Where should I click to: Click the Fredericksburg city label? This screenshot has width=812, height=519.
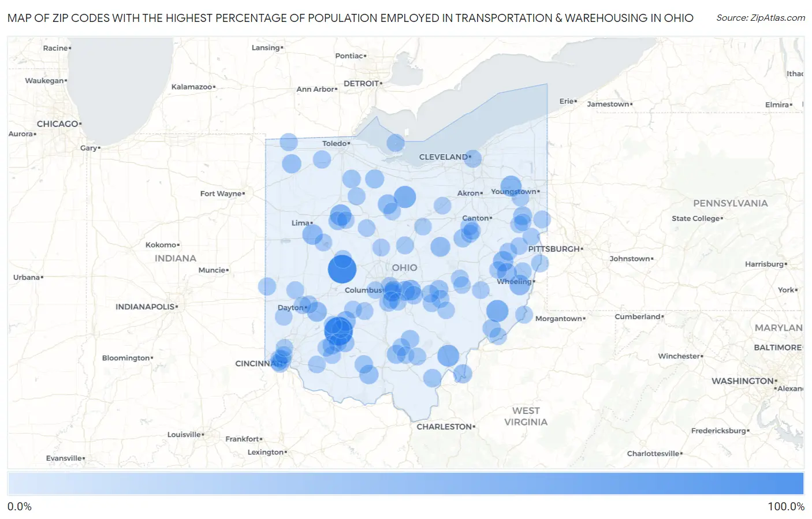718,431
